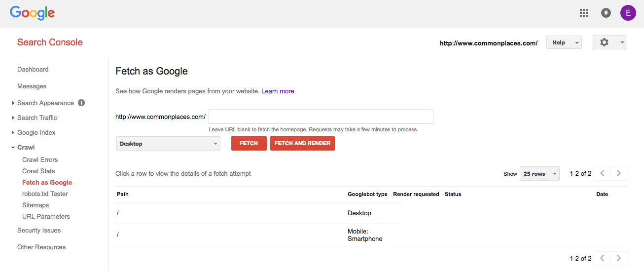Image resolution: width=644 pixels, height=273 pixels.
Task: Select robots.txt Tester from the sidebar
Action: tap(45, 194)
